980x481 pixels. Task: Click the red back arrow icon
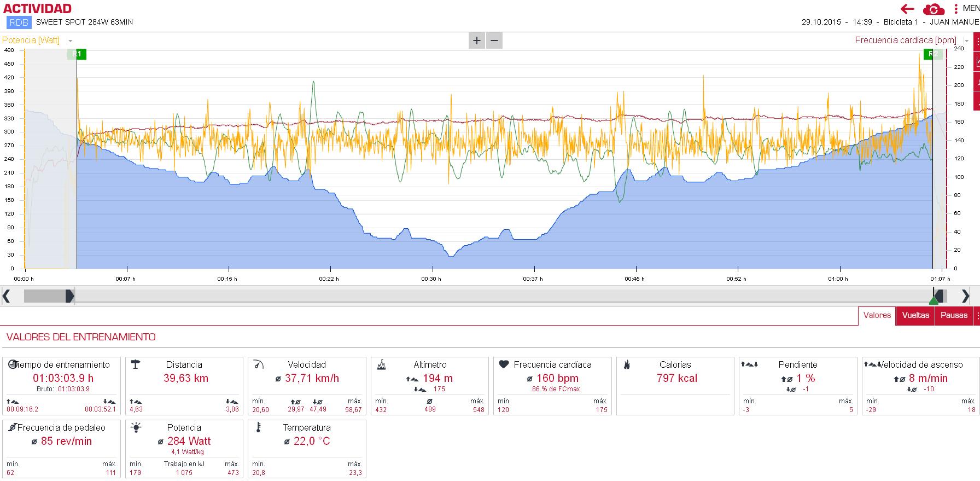tap(908, 9)
